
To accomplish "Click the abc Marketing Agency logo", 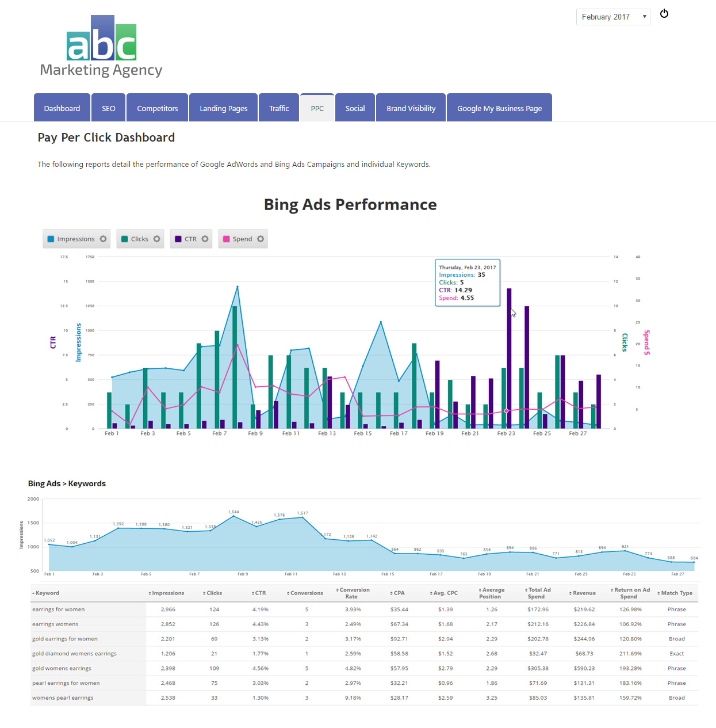I will coord(101,47).
